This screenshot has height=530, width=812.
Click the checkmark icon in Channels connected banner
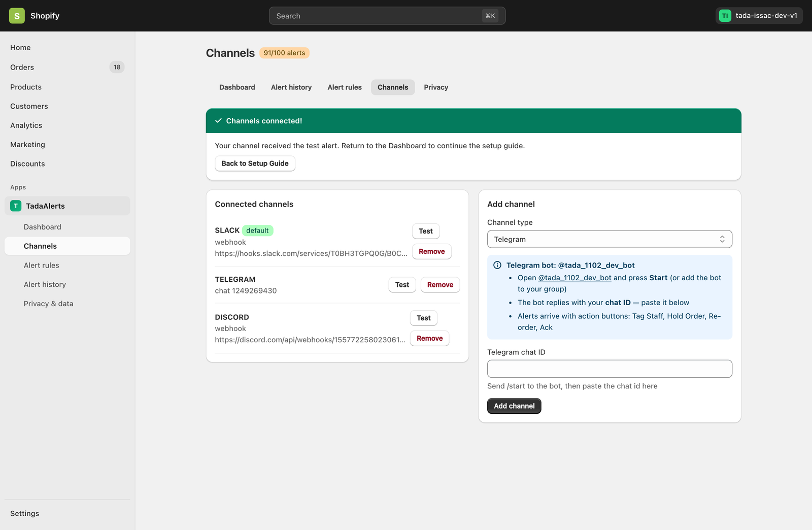pyautogui.click(x=218, y=121)
